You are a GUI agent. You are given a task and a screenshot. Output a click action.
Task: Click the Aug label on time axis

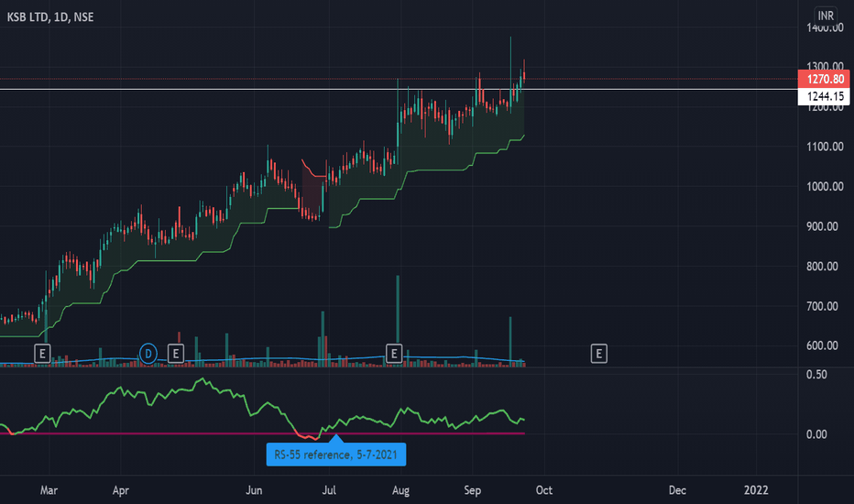[400, 490]
